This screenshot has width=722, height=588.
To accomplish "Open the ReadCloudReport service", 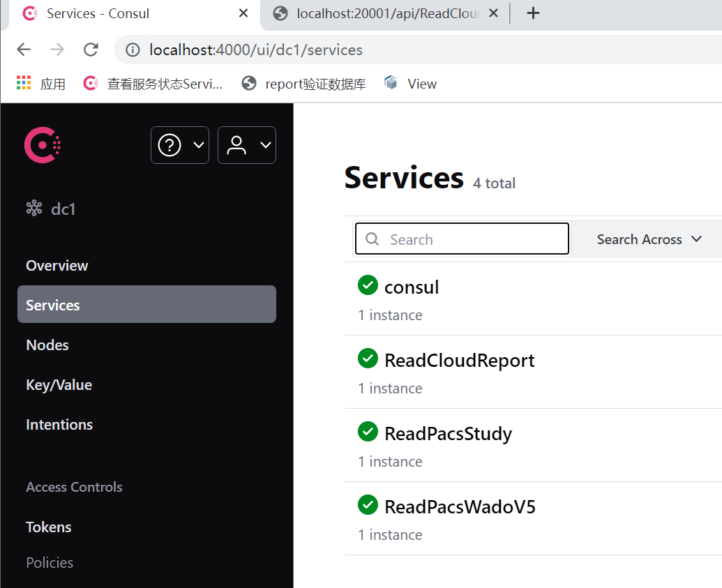I will click(x=460, y=360).
